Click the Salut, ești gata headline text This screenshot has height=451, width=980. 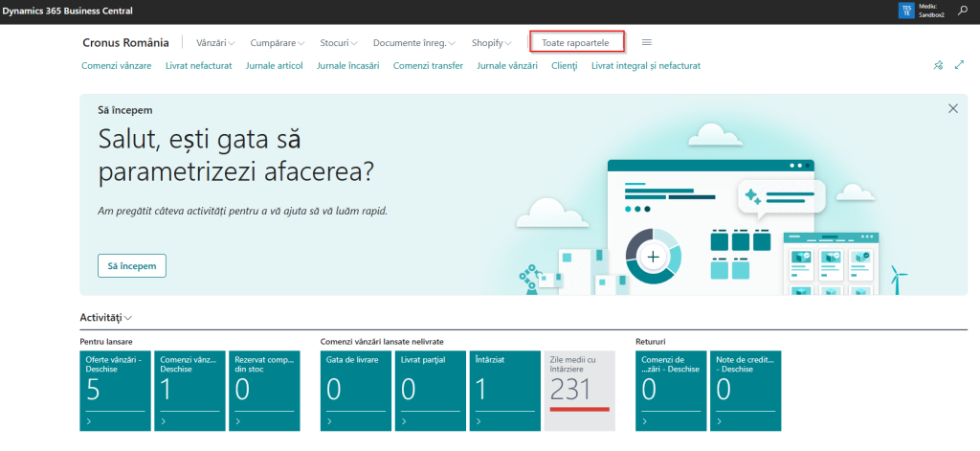click(x=237, y=155)
